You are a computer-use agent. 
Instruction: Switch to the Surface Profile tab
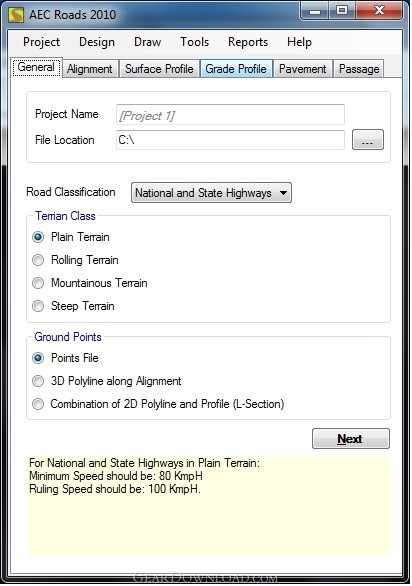(x=159, y=69)
